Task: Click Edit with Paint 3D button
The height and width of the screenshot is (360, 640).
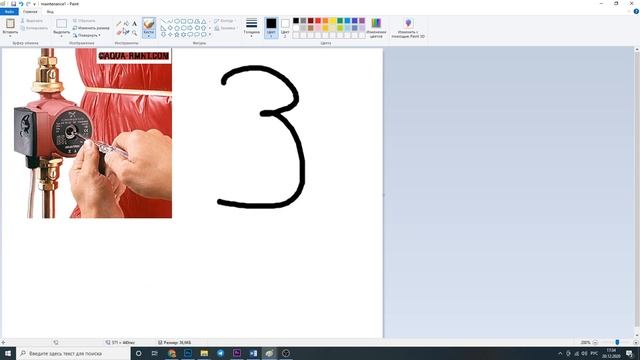Action: click(x=408, y=28)
